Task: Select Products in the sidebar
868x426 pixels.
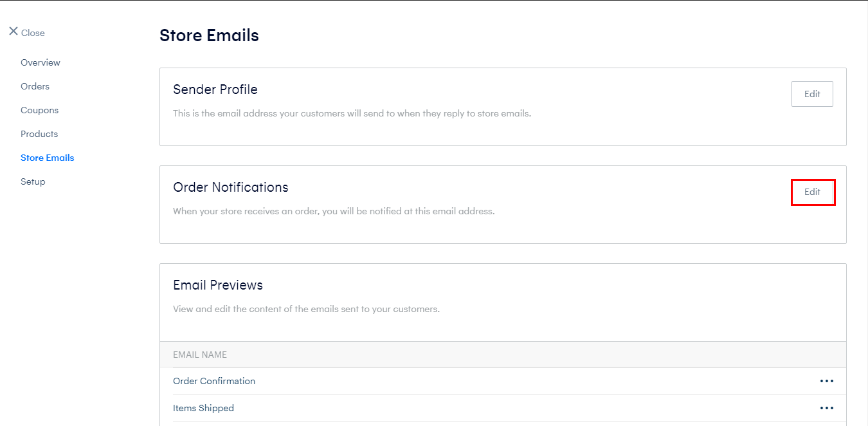Action: 39,134
